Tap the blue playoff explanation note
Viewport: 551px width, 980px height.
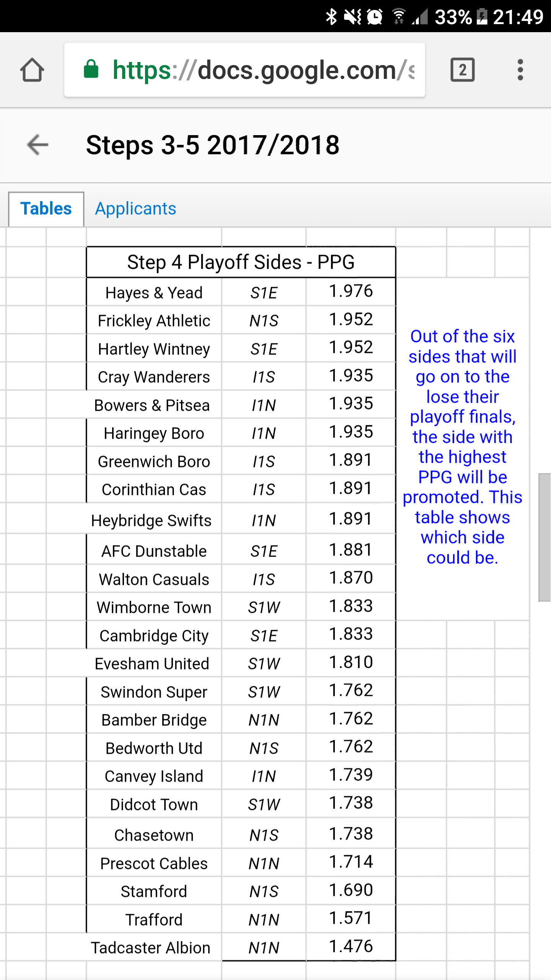click(462, 447)
